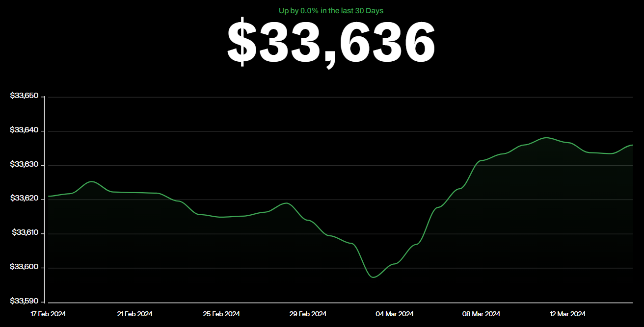
Task: Click the large $33,636 total value
Action: [x=331, y=43]
